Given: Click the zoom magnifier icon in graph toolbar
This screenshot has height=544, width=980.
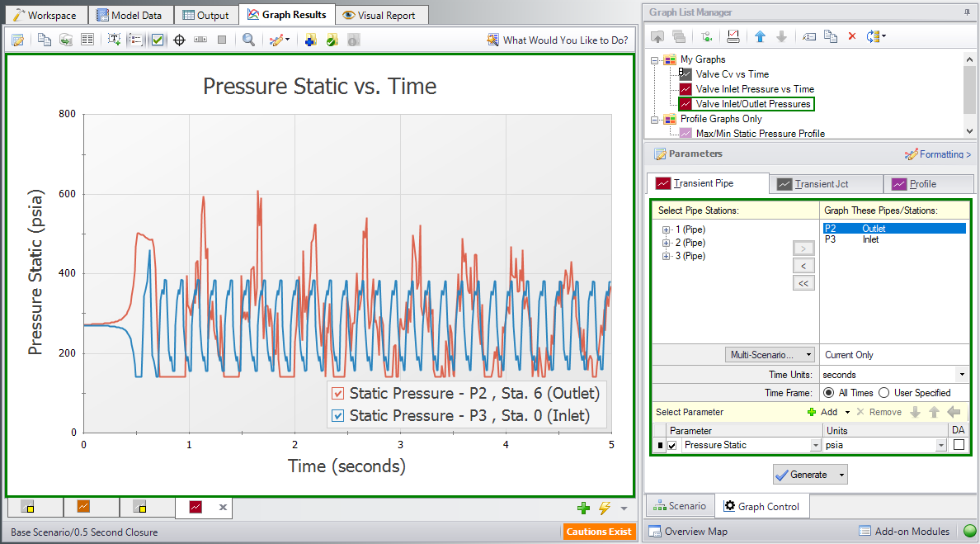Looking at the screenshot, I should click(x=248, y=40).
